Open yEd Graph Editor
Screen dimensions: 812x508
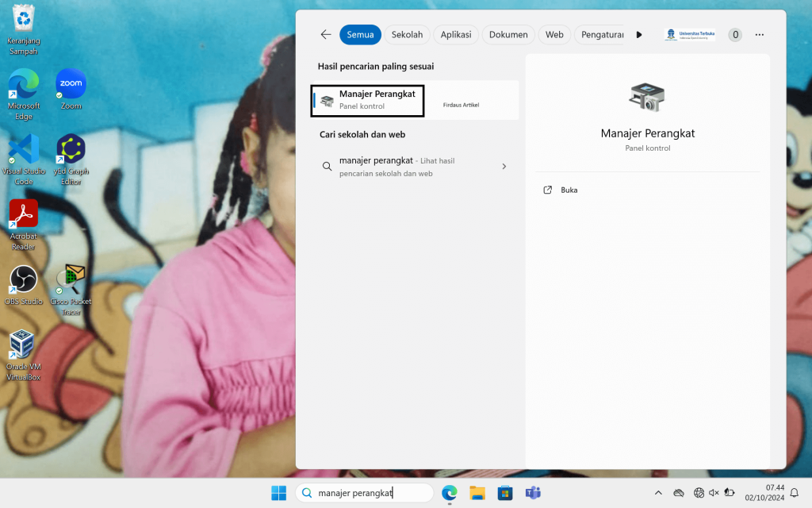pyautogui.click(x=71, y=151)
